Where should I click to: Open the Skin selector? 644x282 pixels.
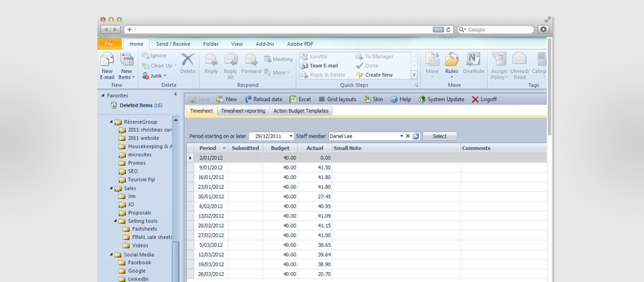click(x=374, y=99)
